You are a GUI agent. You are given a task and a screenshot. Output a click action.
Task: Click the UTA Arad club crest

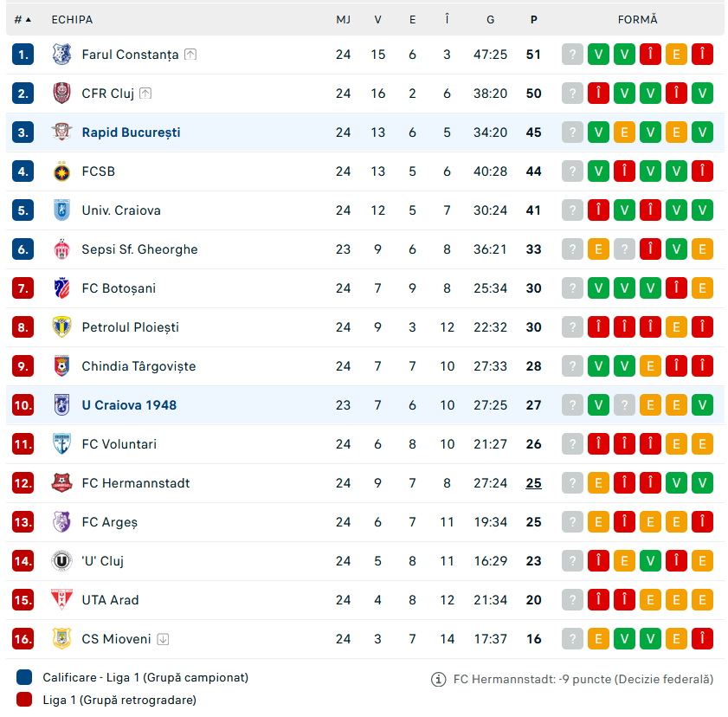coord(61,600)
